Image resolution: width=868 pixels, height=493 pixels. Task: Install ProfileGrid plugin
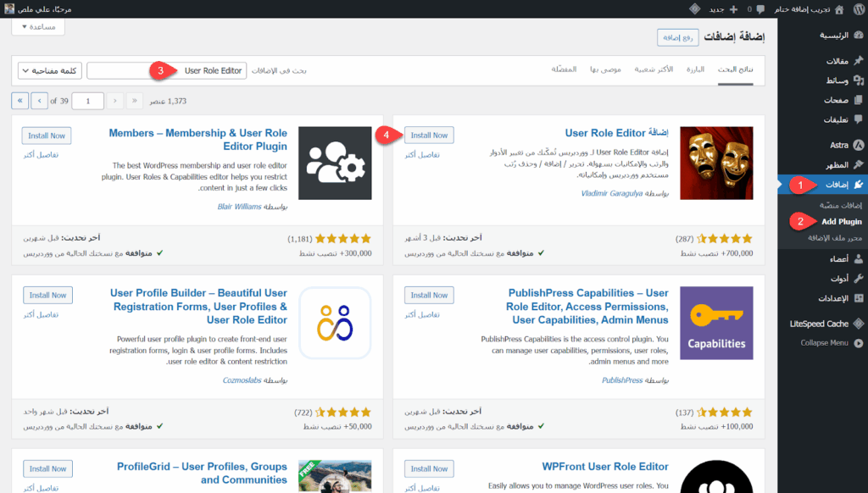point(47,468)
